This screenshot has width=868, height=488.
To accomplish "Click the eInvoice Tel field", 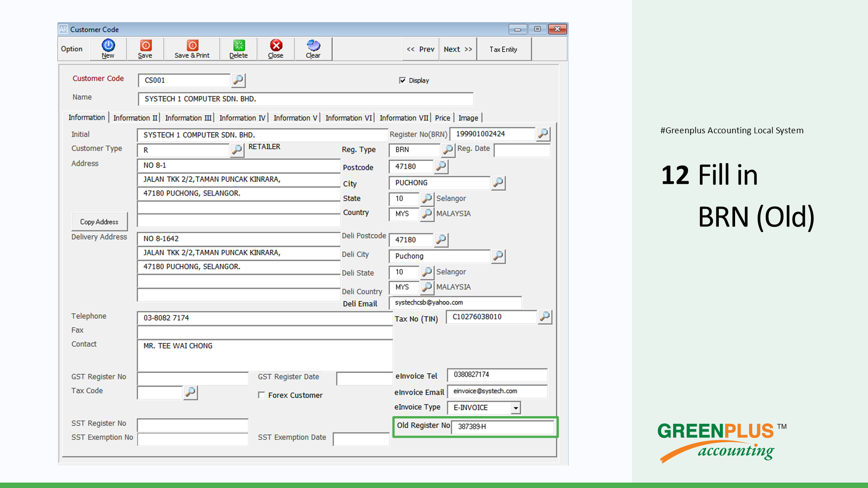I will tap(497, 375).
